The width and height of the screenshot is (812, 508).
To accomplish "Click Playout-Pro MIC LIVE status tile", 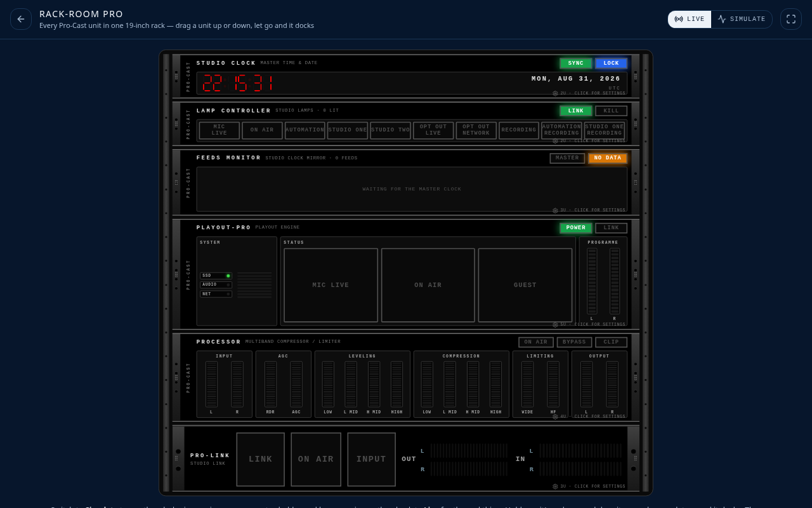I will pos(331,285).
